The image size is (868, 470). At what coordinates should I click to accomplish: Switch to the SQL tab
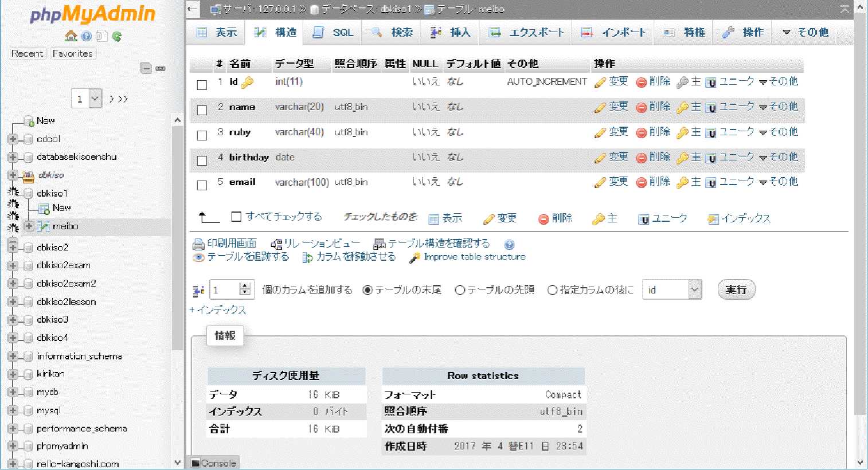click(334, 33)
